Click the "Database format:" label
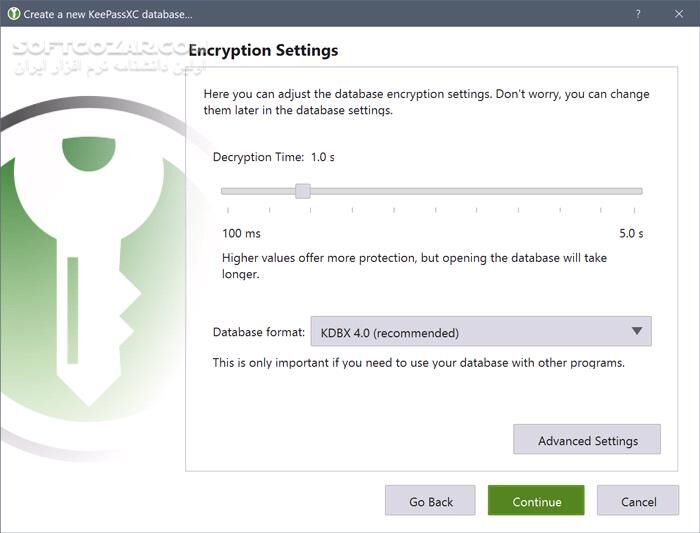The width and height of the screenshot is (700, 533). click(x=257, y=332)
